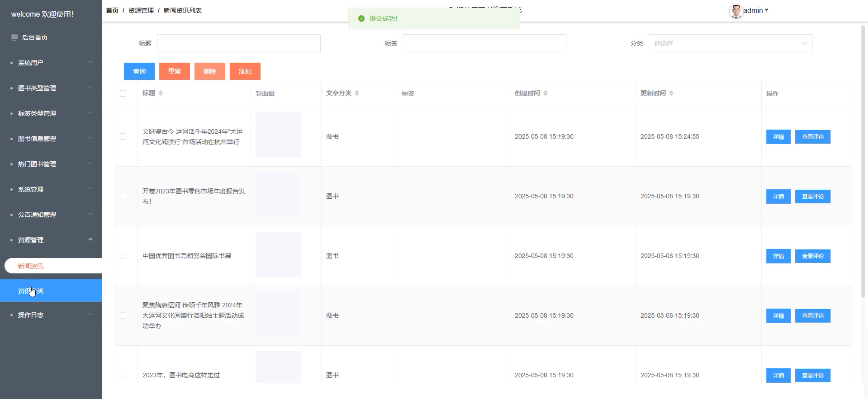Click the 添加 button

point(245,71)
